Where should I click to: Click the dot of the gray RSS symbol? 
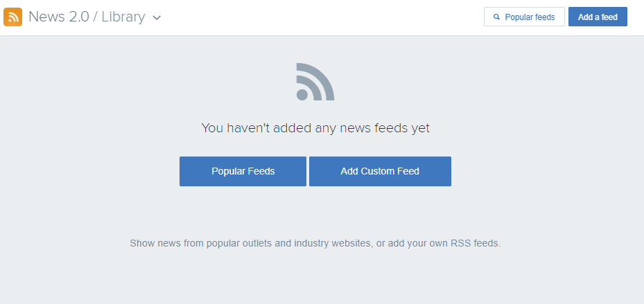(x=302, y=95)
